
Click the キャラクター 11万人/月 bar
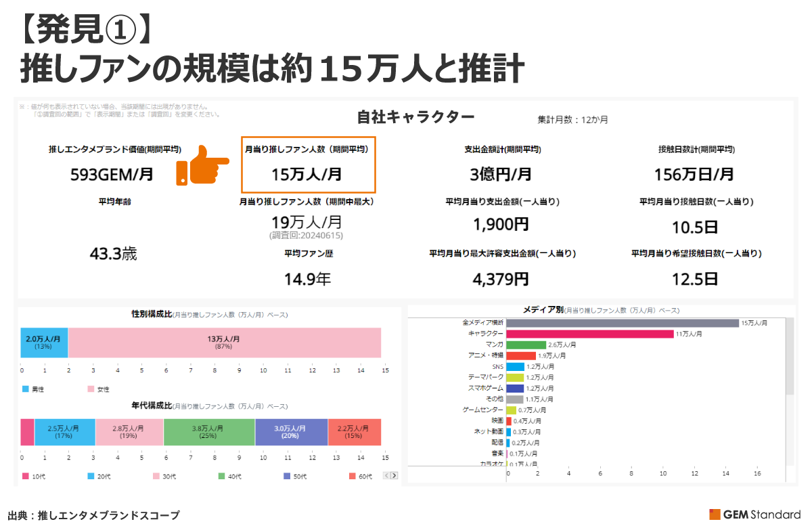(589, 334)
